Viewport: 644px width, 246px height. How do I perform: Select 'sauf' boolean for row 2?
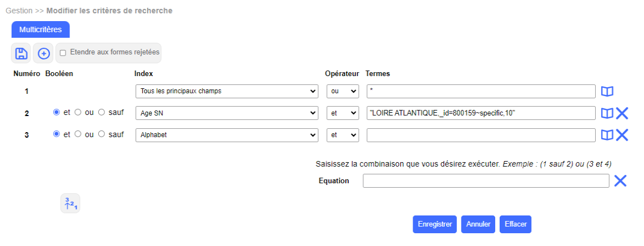pyautogui.click(x=102, y=112)
